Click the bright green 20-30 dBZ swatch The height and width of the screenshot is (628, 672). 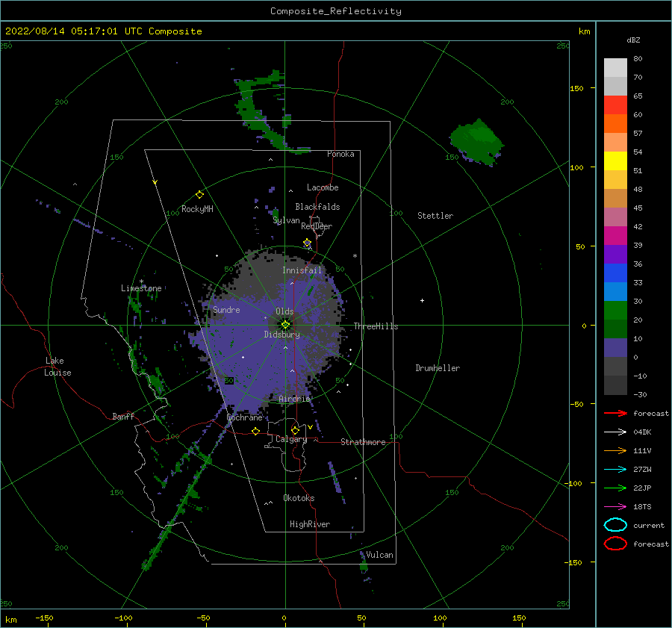[615, 310]
